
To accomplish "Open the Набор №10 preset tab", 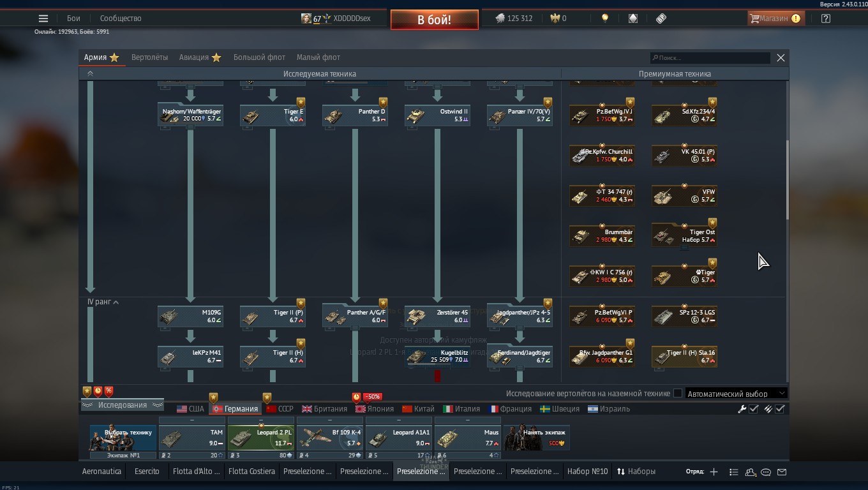I will [x=587, y=472].
